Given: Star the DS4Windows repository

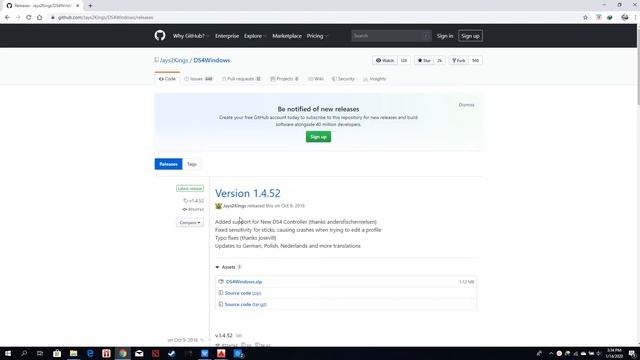Looking at the screenshot, I should (x=424, y=60).
